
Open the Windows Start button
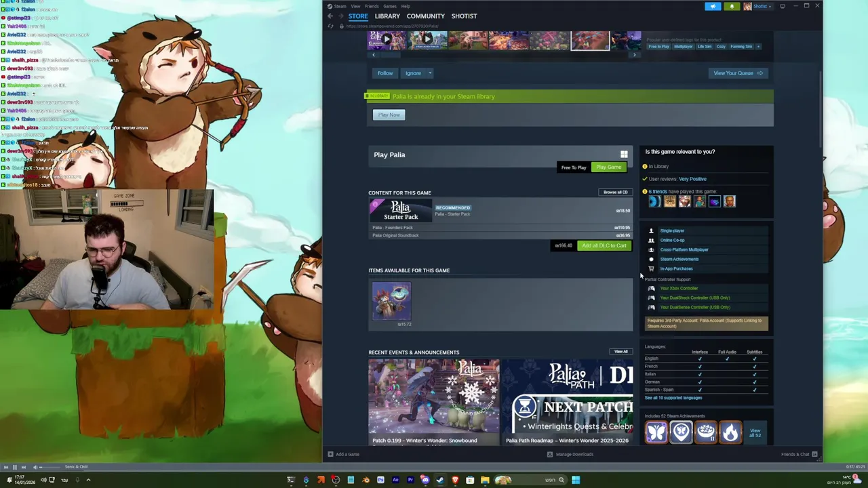point(576,480)
